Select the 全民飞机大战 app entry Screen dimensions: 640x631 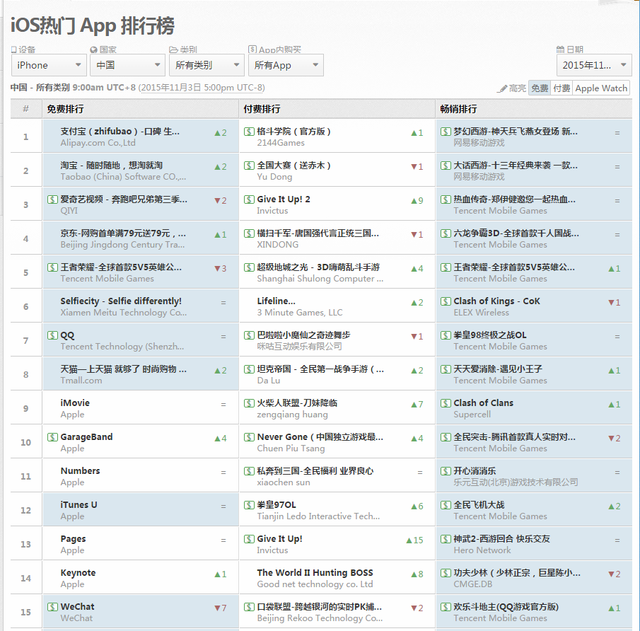479,504
